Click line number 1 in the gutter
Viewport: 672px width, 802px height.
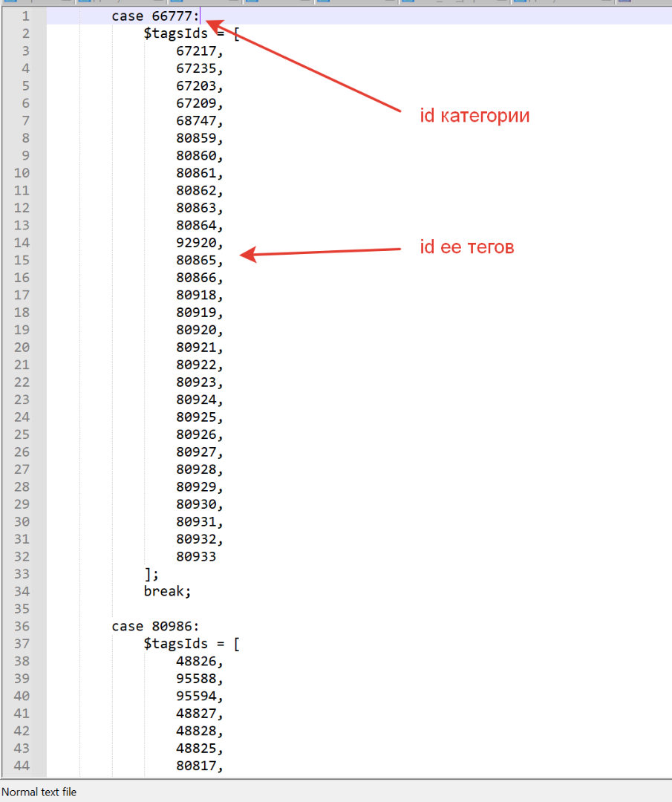point(25,16)
